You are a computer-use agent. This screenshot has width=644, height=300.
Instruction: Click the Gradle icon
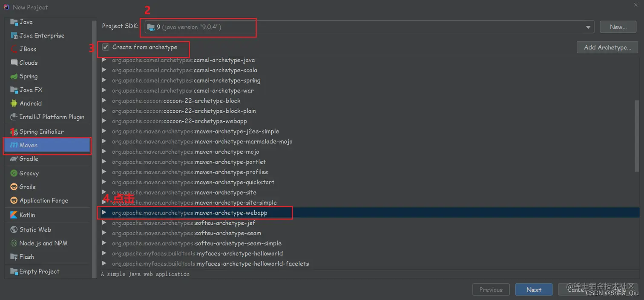pos(14,159)
